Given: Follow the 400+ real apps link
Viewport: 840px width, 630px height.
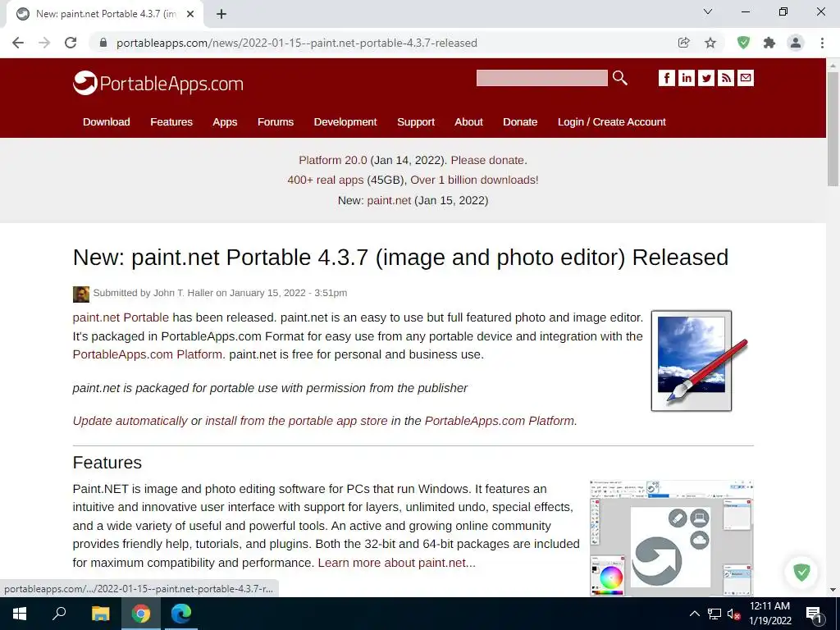Looking at the screenshot, I should coord(326,180).
